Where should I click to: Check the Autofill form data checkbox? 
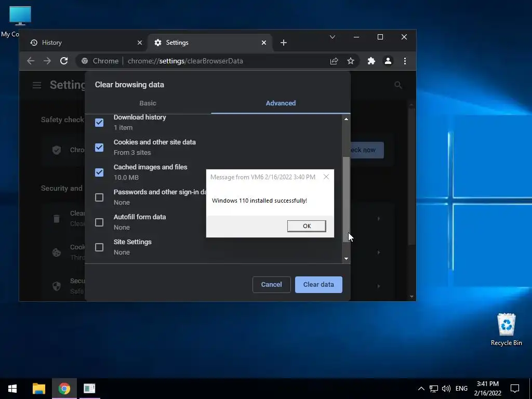click(99, 222)
